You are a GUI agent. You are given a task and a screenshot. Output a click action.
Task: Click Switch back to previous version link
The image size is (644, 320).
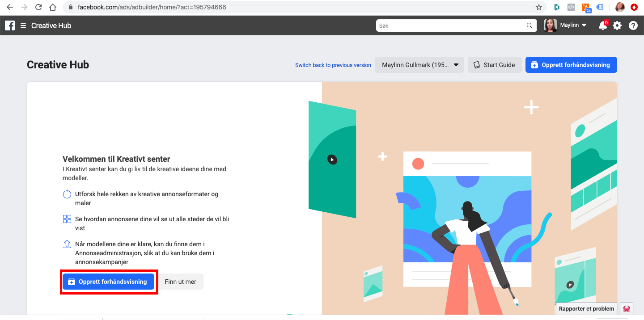pyautogui.click(x=333, y=65)
